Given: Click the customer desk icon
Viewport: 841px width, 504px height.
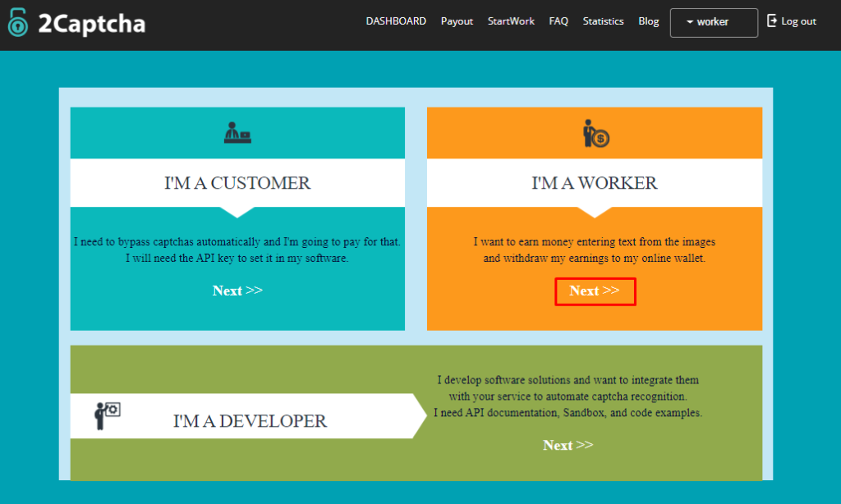Looking at the screenshot, I should pyautogui.click(x=237, y=132).
